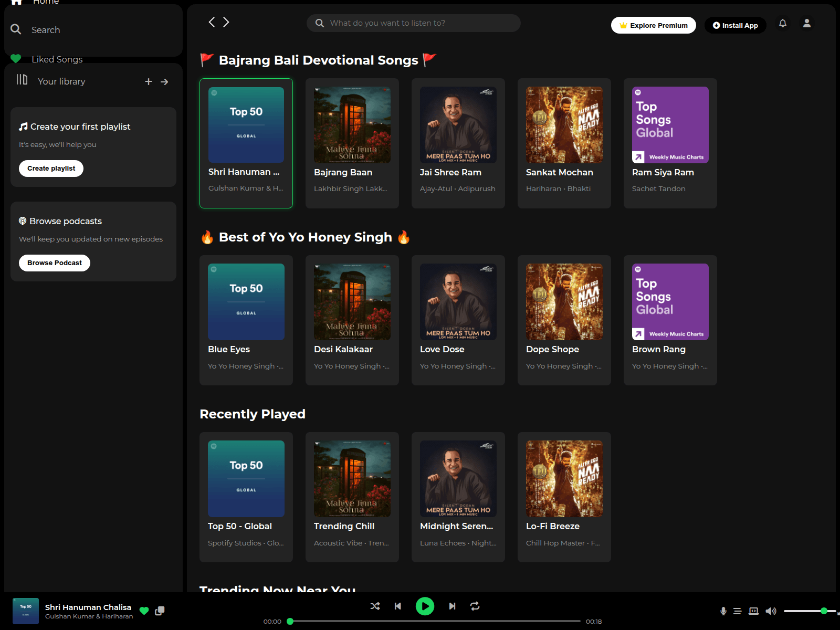Toggle repeat mode
The width and height of the screenshot is (840, 630).
pyautogui.click(x=475, y=606)
